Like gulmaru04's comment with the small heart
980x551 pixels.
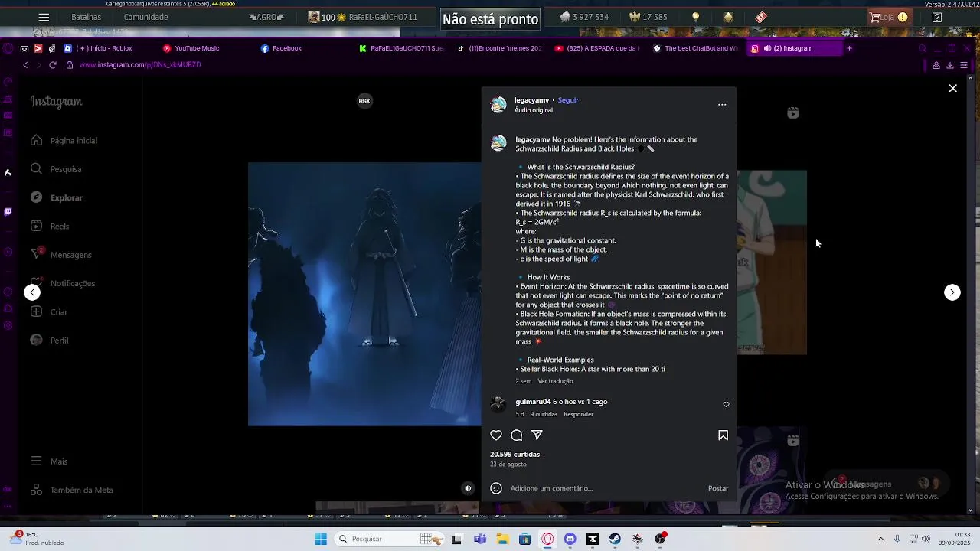coord(726,405)
